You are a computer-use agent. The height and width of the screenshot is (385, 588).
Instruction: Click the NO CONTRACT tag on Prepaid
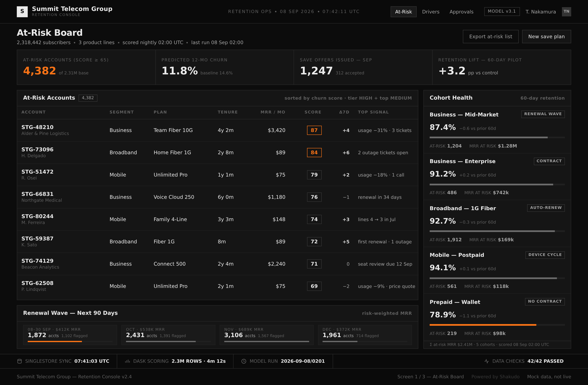coord(545,301)
